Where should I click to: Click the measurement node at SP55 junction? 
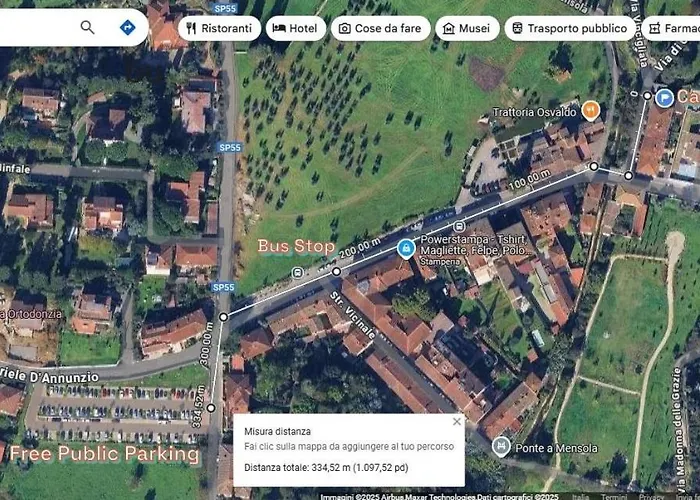tap(223, 317)
